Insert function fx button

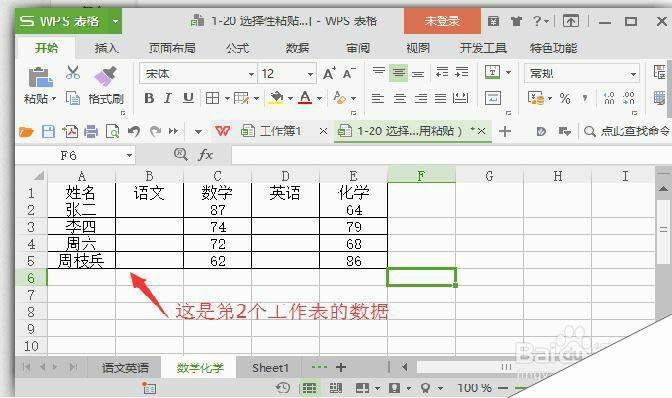click(x=206, y=155)
